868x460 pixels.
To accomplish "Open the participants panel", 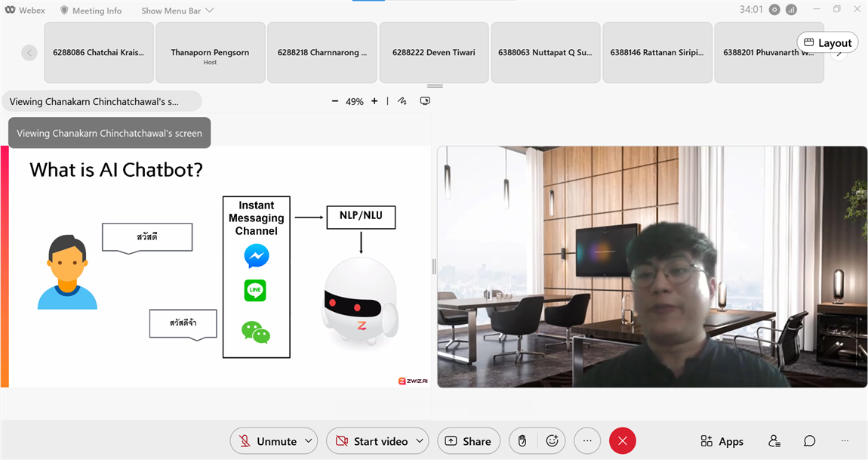I will (x=774, y=441).
